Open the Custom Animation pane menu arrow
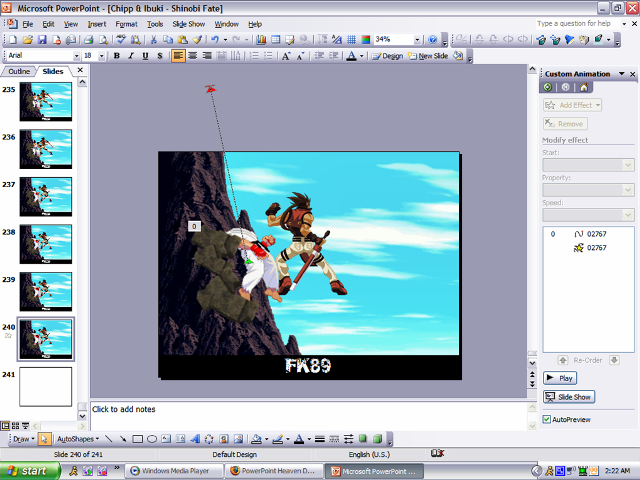Viewport: 640px width, 480px height. 622,74
